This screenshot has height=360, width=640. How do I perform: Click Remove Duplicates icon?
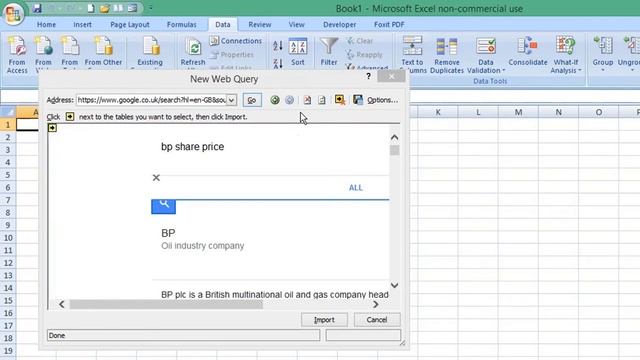(x=447, y=54)
